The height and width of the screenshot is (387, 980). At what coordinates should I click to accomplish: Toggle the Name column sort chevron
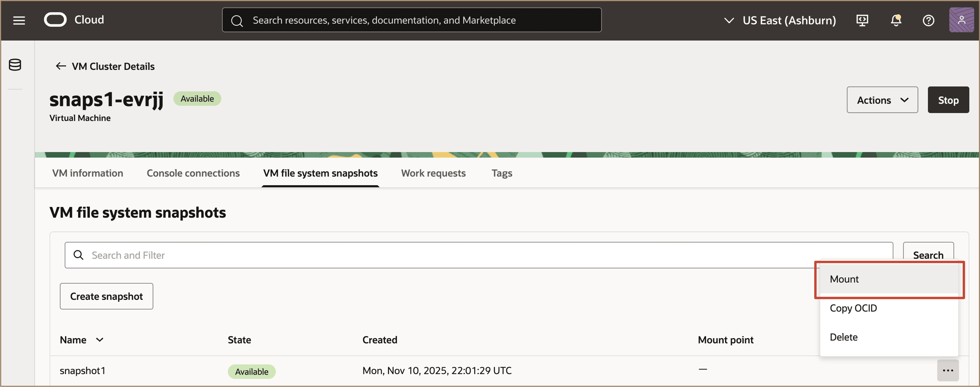[100, 339]
